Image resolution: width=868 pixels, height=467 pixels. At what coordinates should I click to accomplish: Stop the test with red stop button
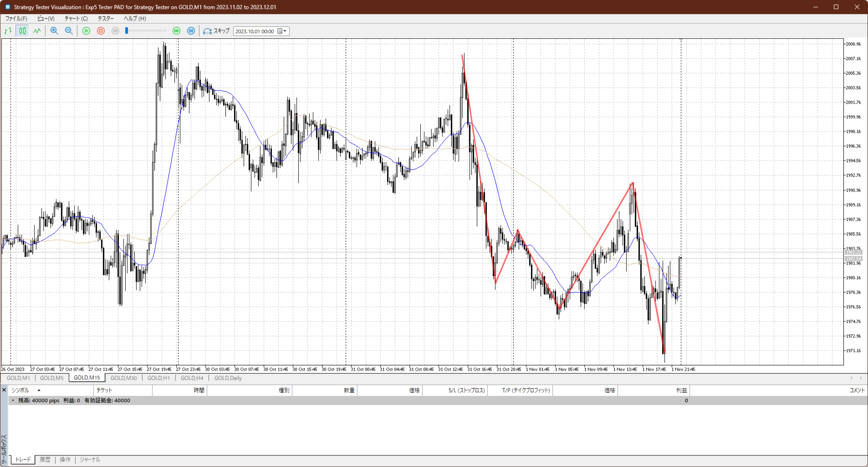(101, 31)
